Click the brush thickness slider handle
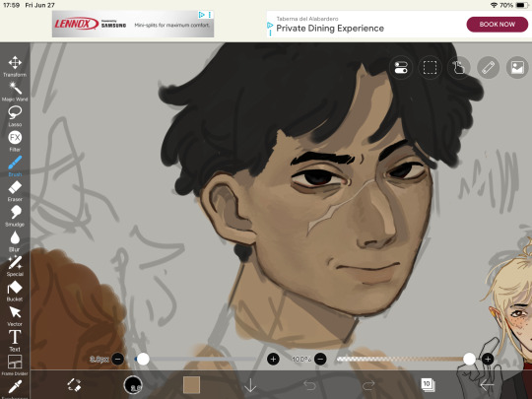 tap(143, 359)
